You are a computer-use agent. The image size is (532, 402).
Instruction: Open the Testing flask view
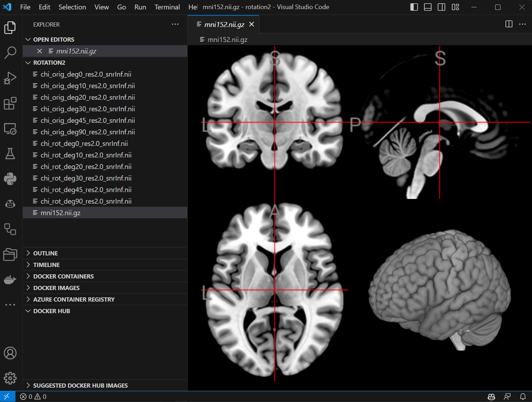click(x=10, y=154)
